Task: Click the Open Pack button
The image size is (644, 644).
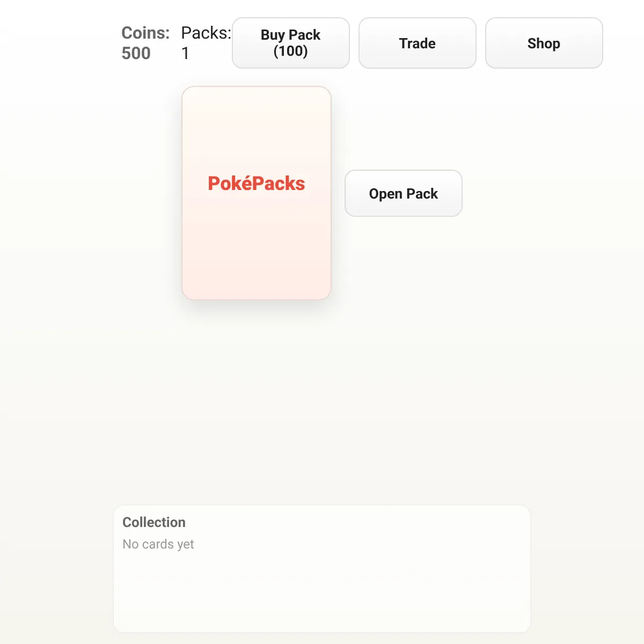Action: [404, 193]
